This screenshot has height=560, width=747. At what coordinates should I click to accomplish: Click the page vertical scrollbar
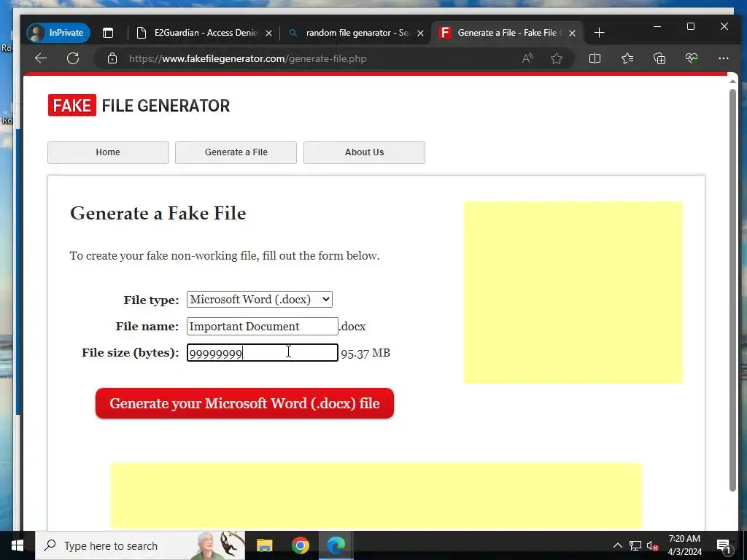click(732, 290)
